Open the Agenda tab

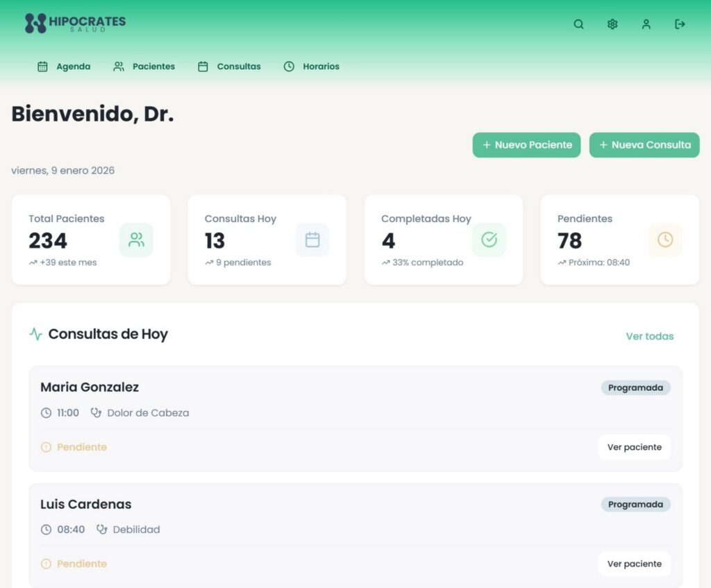click(64, 67)
